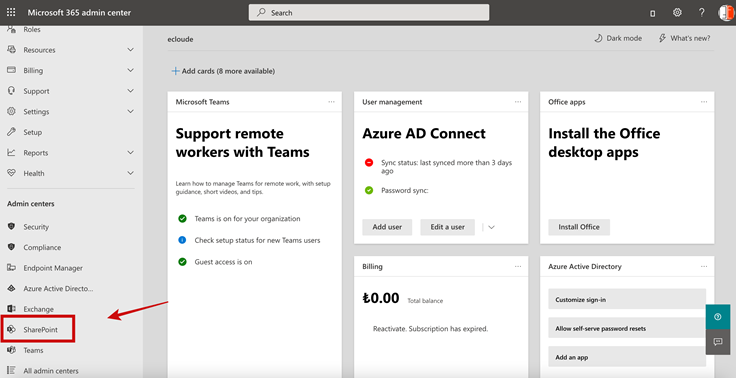Click the Support headset icon
The image size is (736, 378).
pyautogui.click(x=11, y=91)
